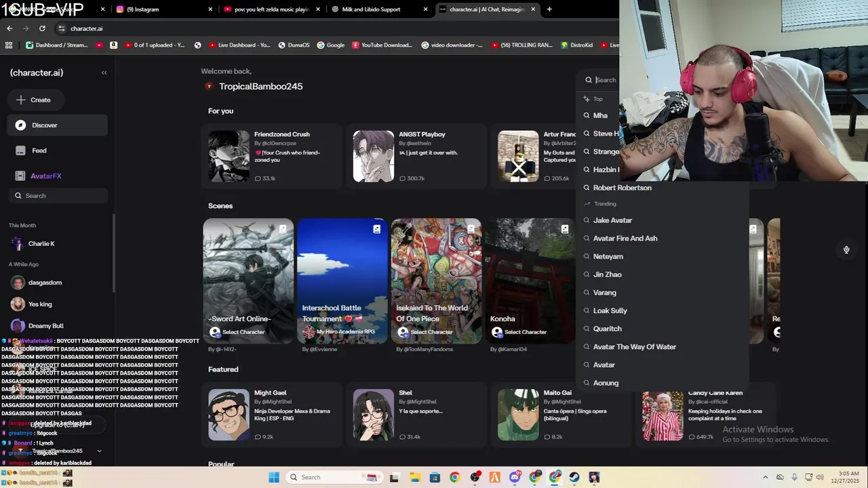
Task: Open Steam from the taskbar
Action: coord(574,477)
